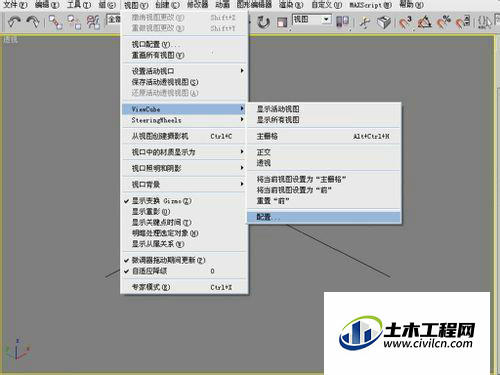Open the 组(G) menu
Viewport: 500px width, 375px height.
pyautogui.click(x=107, y=5)
